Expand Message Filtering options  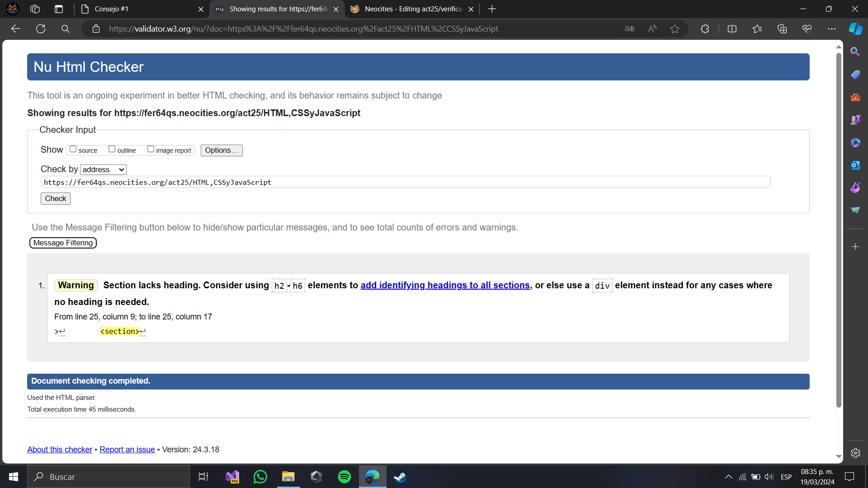pyautogui.click(x=62, y=243)
